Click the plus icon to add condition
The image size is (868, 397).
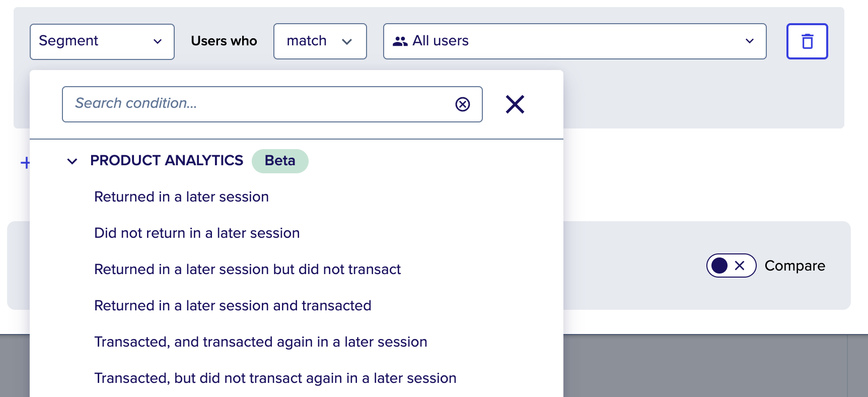pos(25,163)
